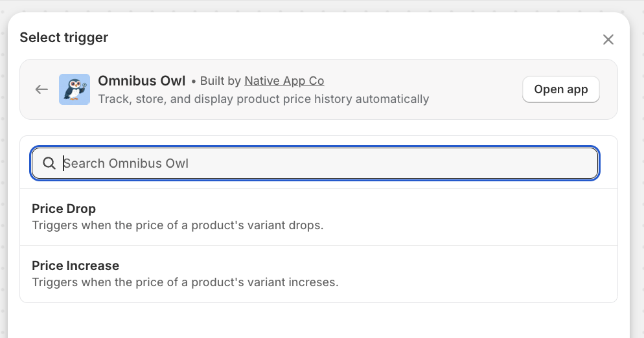Open the Native App Co link
This screenshot has height=338, width=644.
click(284, 81)
